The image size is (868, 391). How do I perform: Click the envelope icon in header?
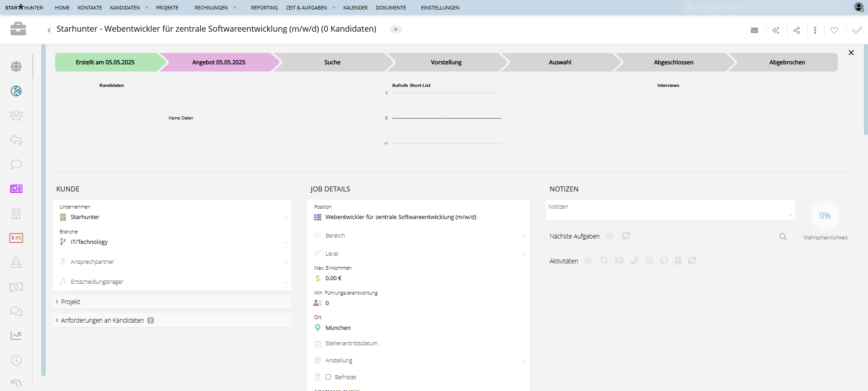[x=755, y=30]
